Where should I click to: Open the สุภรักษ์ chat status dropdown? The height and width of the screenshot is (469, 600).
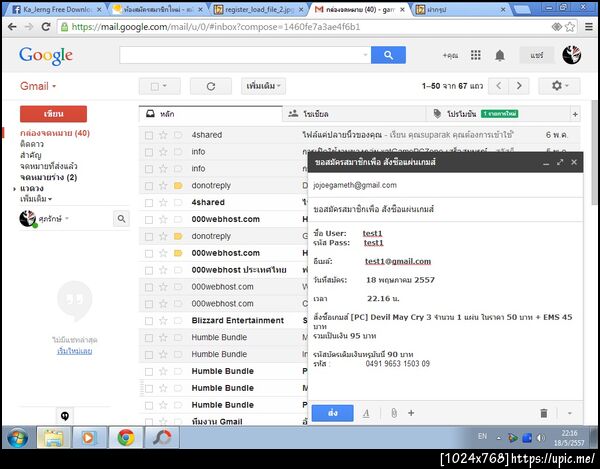[67, 219]
